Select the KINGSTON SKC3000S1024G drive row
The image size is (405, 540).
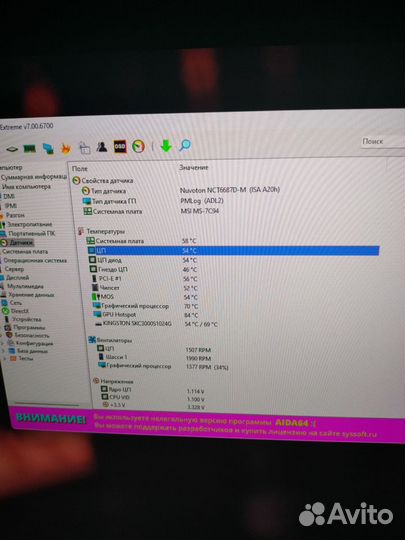pyautogui.click(x=133, y=324)
